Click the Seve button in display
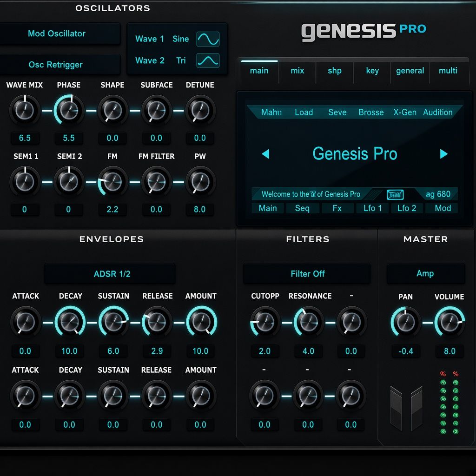 point(337,112)
